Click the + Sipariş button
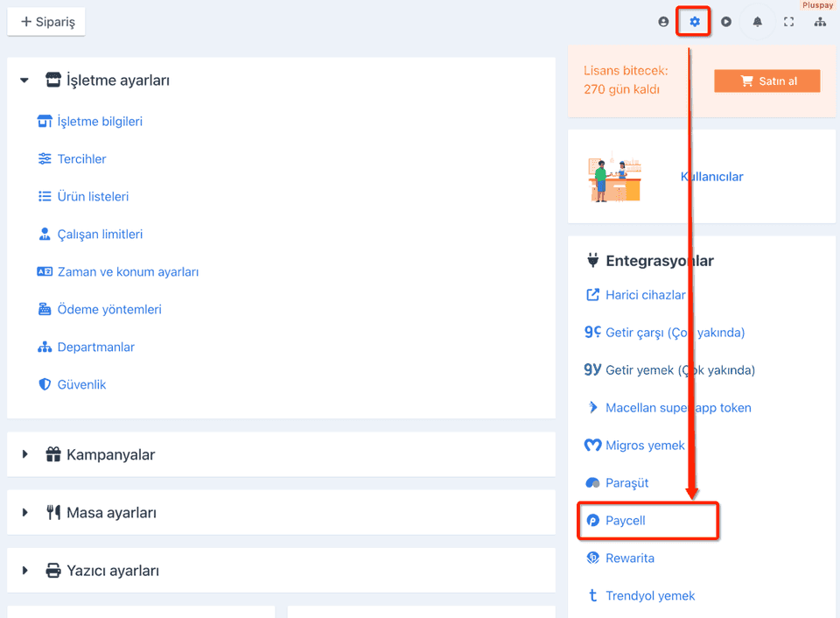Viewport: 840px width, 618px height. tap(46, 21)
